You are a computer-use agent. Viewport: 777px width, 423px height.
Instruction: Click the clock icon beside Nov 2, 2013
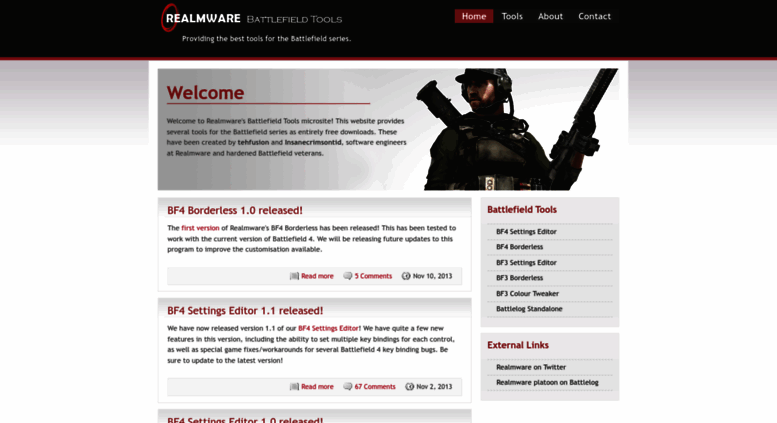pos(409,387)
